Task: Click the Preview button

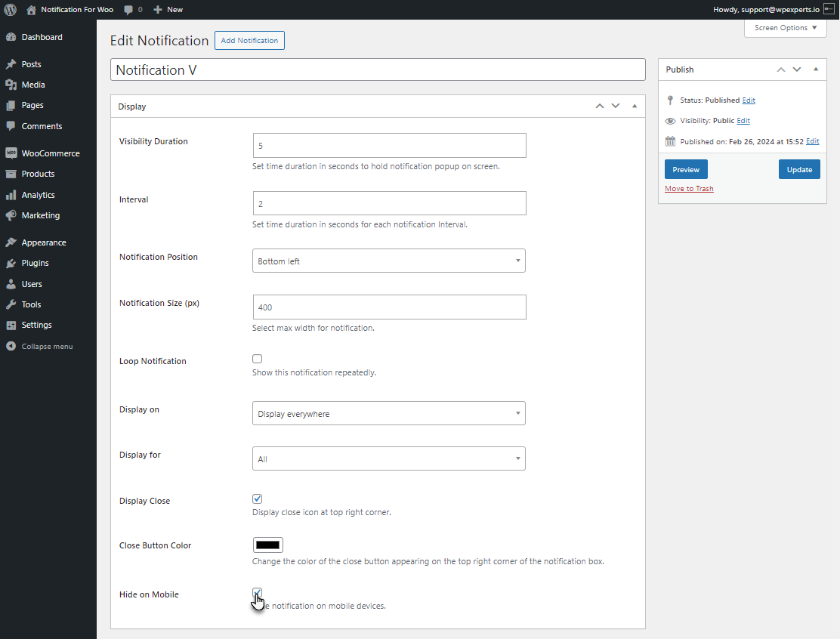Action: pyautogui.click(x=686, y=169)
